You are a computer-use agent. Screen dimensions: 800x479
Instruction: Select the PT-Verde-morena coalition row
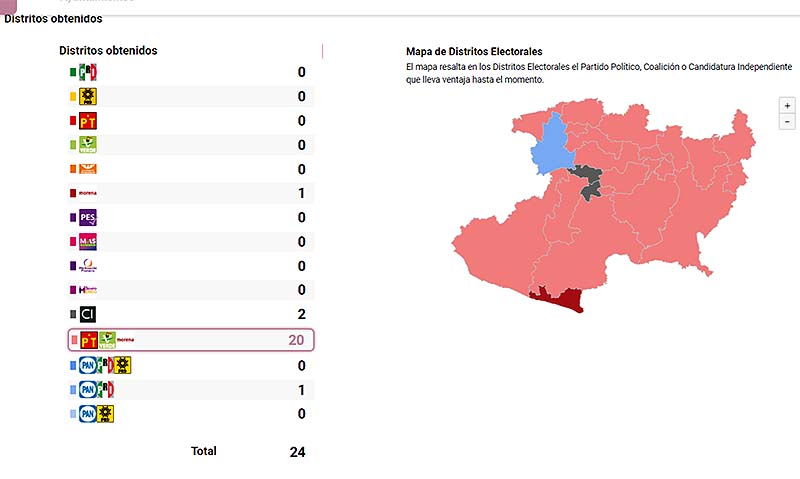tap(190, 340)
